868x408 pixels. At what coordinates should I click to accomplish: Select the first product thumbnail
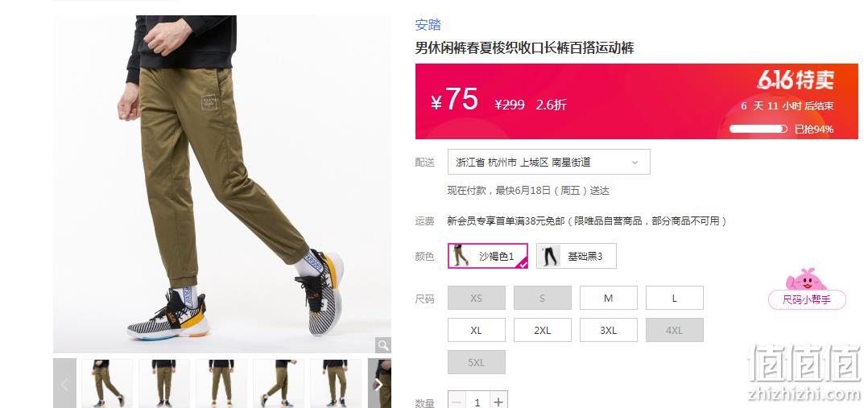(107, 384)
